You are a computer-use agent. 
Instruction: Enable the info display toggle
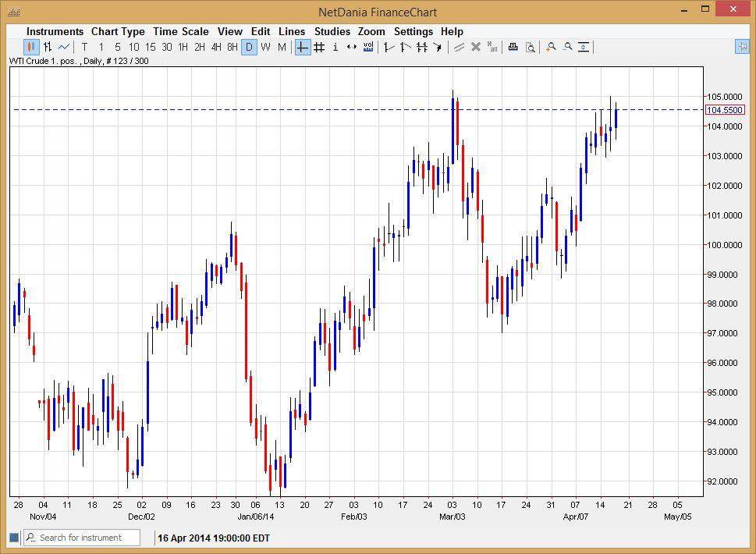pos(335,47)
